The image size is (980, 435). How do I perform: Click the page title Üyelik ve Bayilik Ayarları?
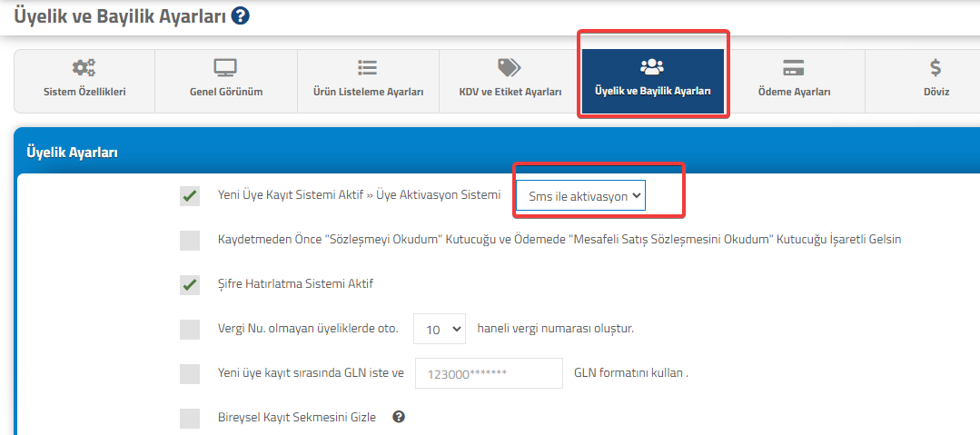(x=119, y=17)
